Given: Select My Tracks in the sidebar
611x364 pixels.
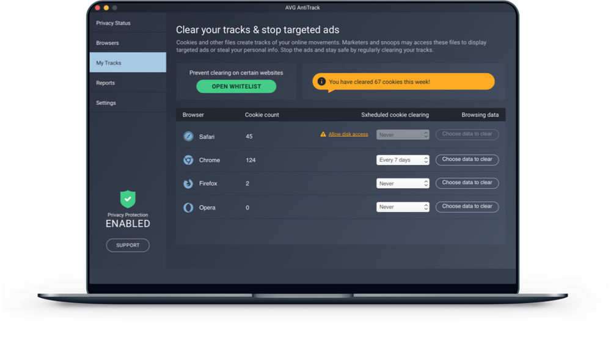Looking at the screenshot, I should [128, 63].
